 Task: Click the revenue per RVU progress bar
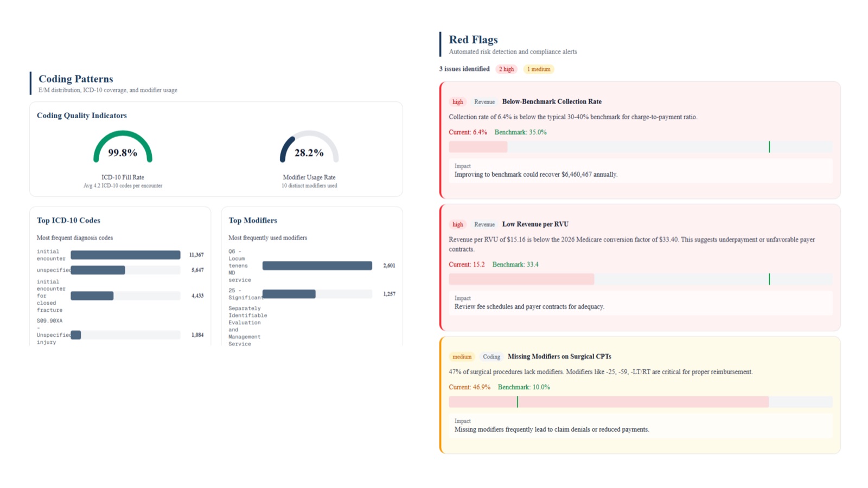[641, 279]
